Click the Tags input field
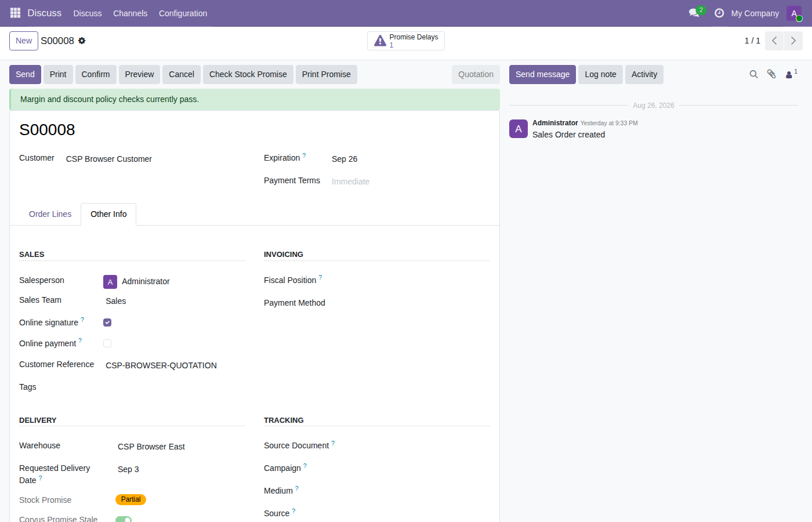The image size is (812, 522). (x=175, y=387)
